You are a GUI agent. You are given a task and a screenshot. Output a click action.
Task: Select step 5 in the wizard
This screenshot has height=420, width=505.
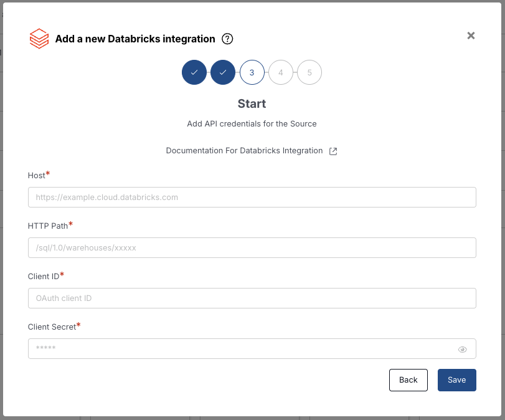point(309,72)
